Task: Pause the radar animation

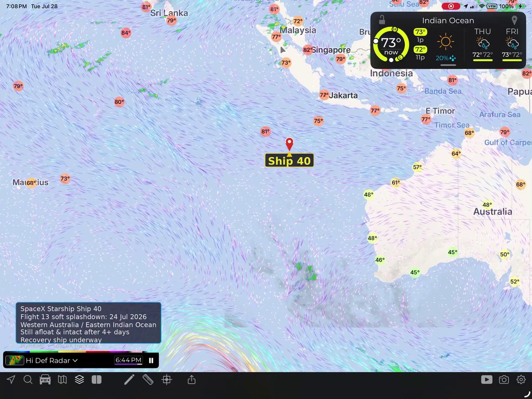Action: pos(151,360)
